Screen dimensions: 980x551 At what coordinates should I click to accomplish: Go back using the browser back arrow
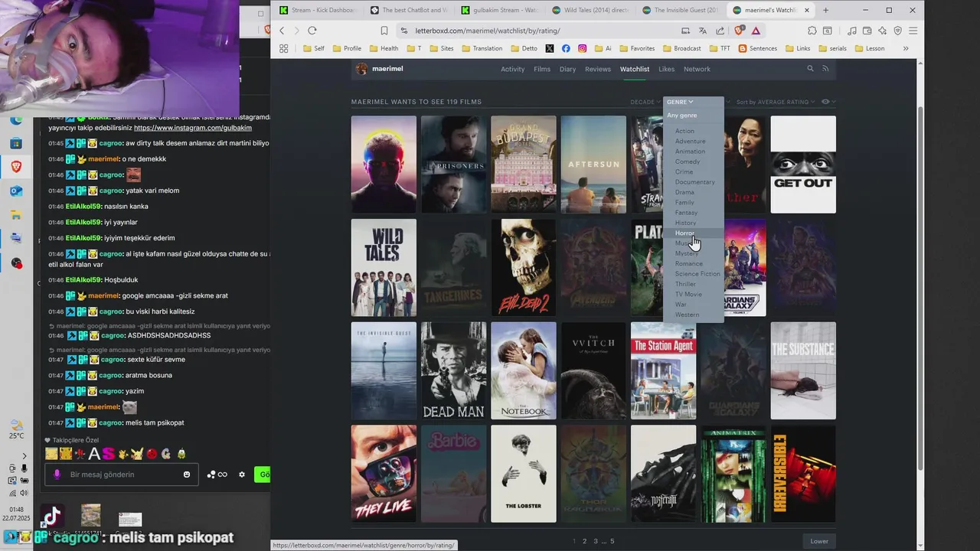pyautogui.click(x=282, y=31)
